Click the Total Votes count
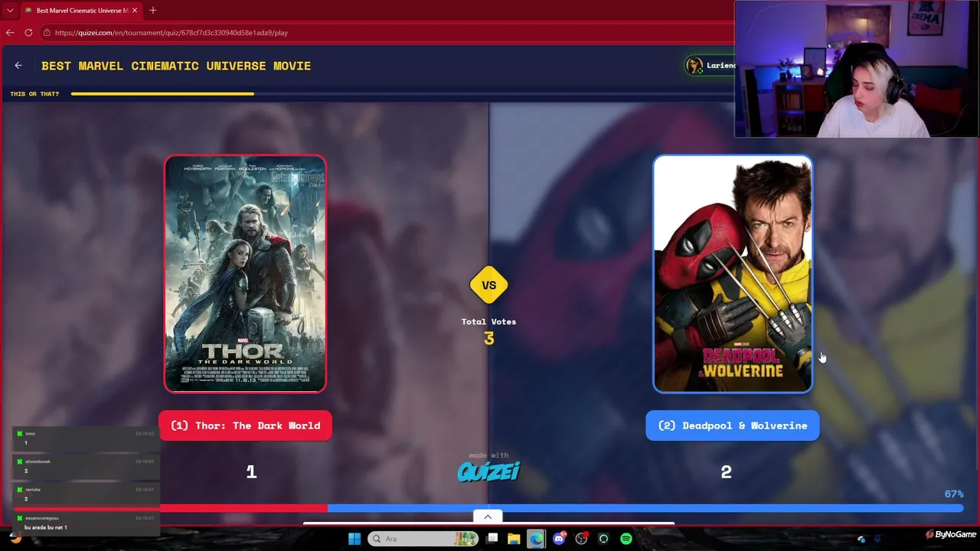The image size is (980, 551). point(488,338)
